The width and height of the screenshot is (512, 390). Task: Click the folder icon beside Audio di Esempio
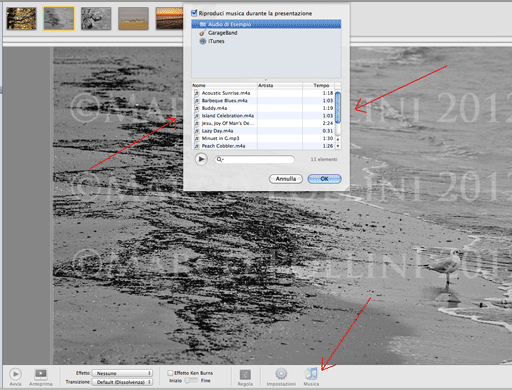(x=203, y=24)
